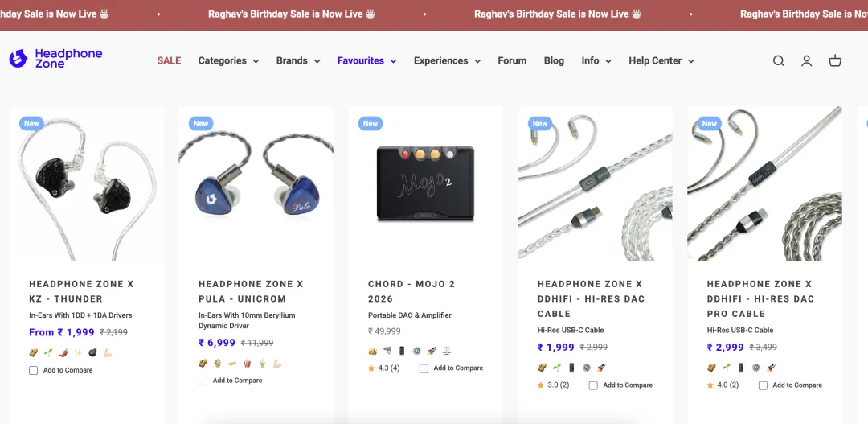Image resolution: width=868 pixels, height=424 pixels.
Task: Click the star rating of Chord Mojo 2
Action: (x=383, y=368)
